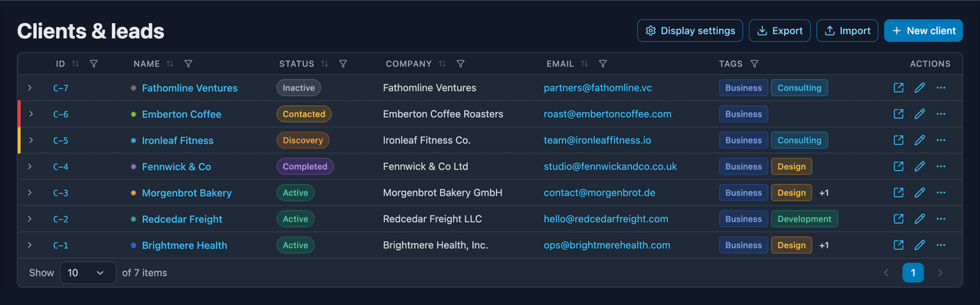This screenshot has height=305, width=980.
Task: Filter the Tags column funnel icon
Action: [x=754, y=64]
